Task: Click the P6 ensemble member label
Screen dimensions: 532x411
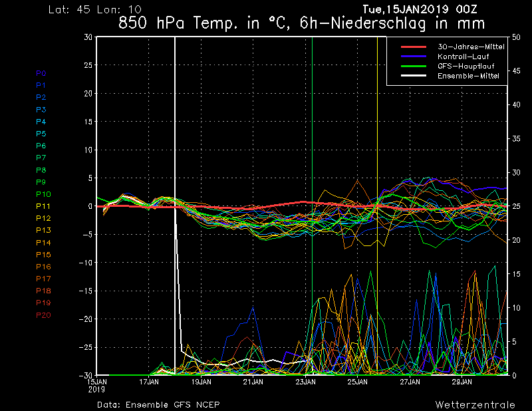Action: (x=41, y=146)
